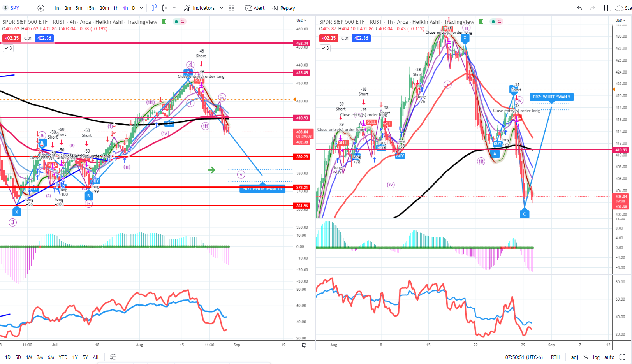Screen dimensions: 632x364
Task: Click the undo arrow icon
Action: coord(579,8)
